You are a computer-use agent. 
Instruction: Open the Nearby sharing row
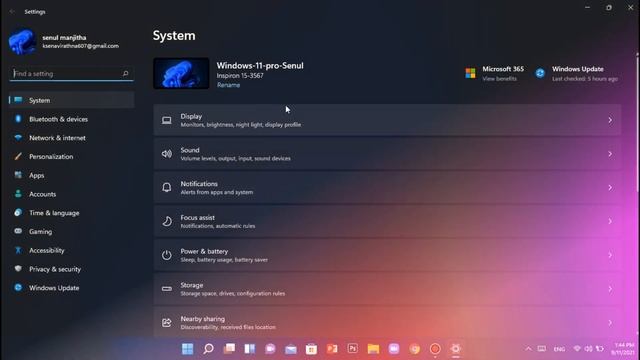click(x=387, y=322)
